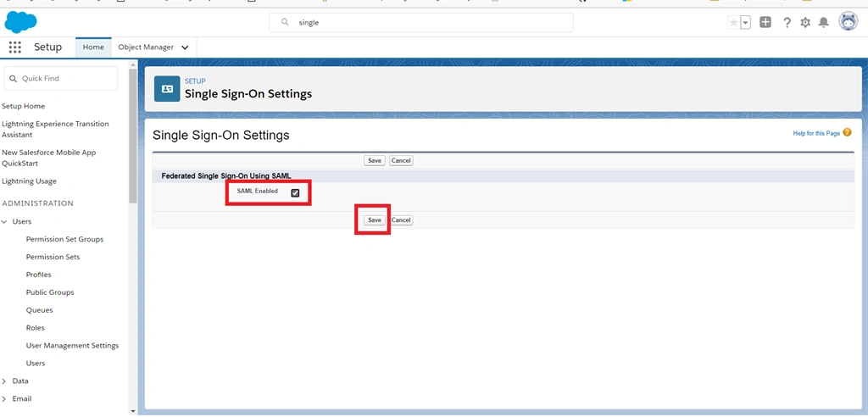The height and width of the screenshot is (417, 868).
Task: Open Setup Home in sidebar
Action: [23, 106]
